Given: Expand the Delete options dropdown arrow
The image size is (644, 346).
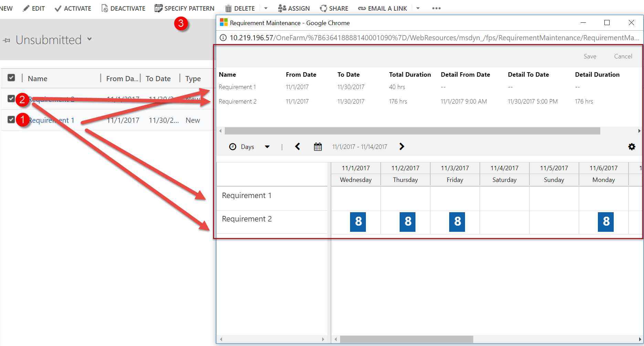Looking at the screenshot, I should [x=266, y=8].
